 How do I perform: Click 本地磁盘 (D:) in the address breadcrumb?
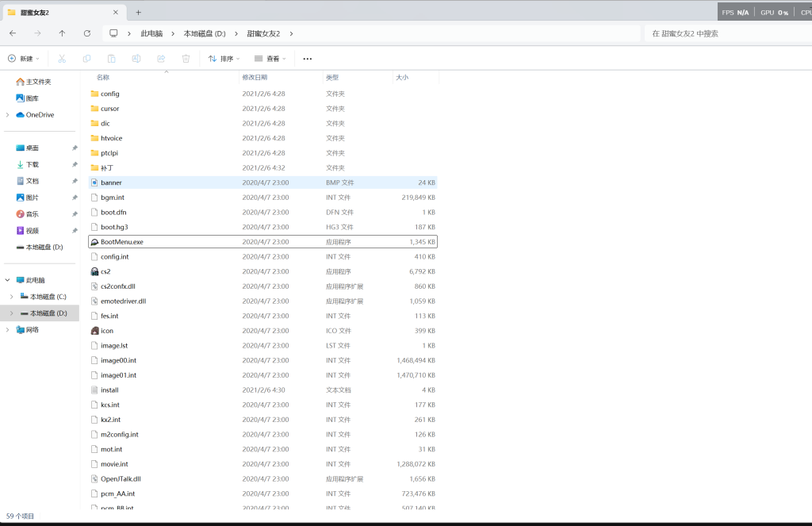click(205, 33)
